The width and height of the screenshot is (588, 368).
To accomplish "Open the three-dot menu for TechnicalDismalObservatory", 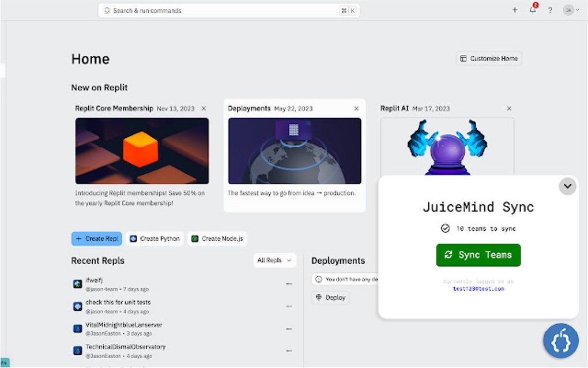I will pos(289,351).
